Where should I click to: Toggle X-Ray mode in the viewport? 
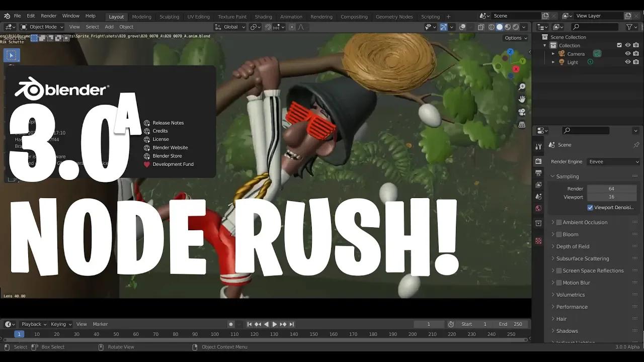pos(481,27)
